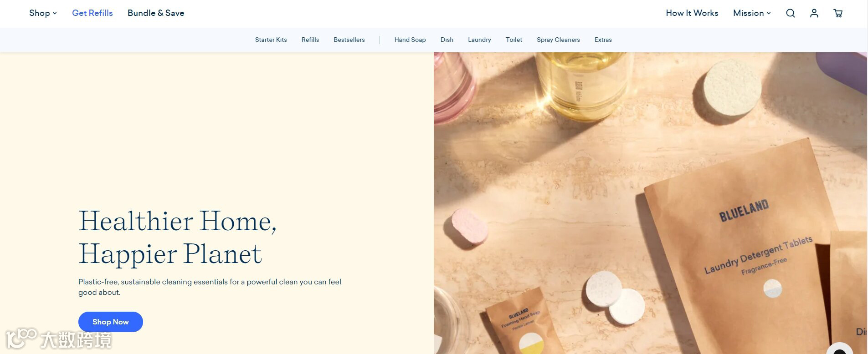Open the search magnifier icon

791,13
